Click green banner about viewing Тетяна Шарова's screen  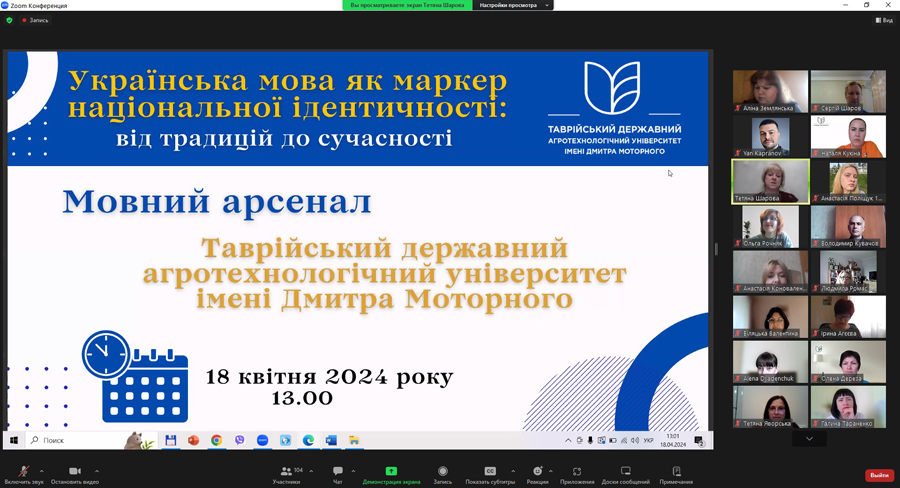tap(408, 5)
